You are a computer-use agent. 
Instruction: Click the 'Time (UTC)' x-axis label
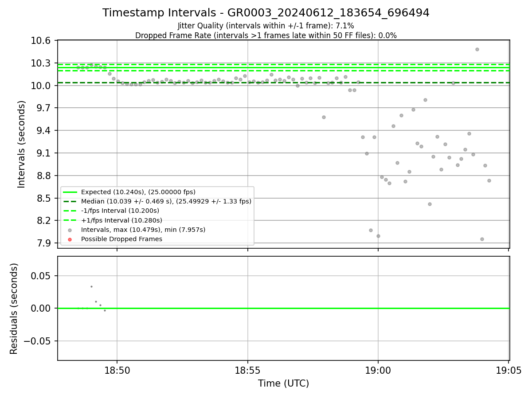click(x=284, y=383)
